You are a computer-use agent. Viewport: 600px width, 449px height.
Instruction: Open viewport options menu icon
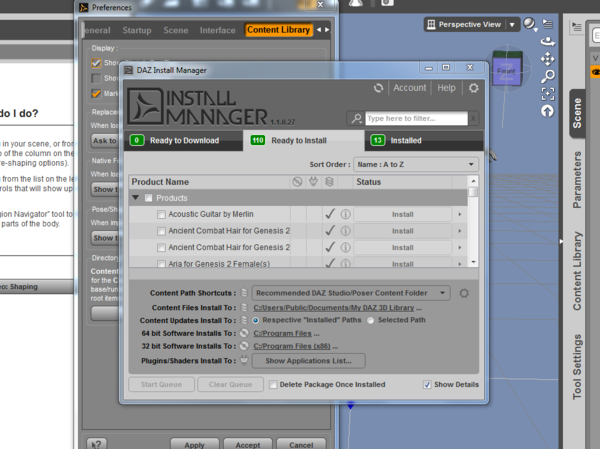[x=548, y=24]
